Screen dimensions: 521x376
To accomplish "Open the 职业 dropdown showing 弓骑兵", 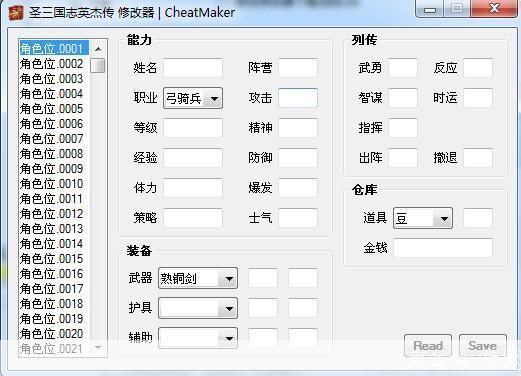I will coord(193,98).
